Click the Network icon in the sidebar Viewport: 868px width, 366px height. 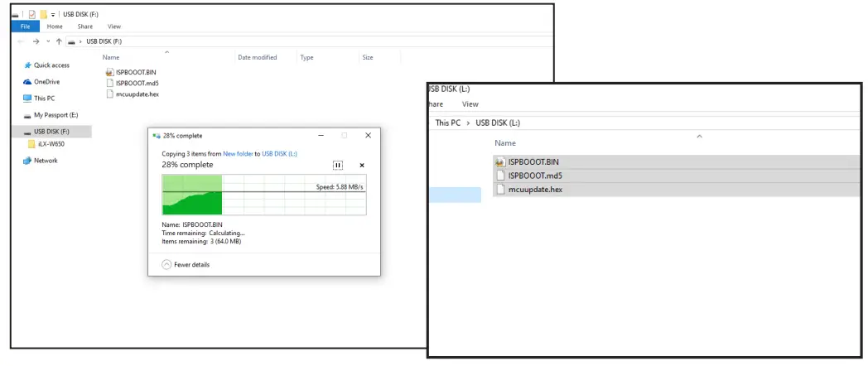pyautogui.click(x=27, y=161)
